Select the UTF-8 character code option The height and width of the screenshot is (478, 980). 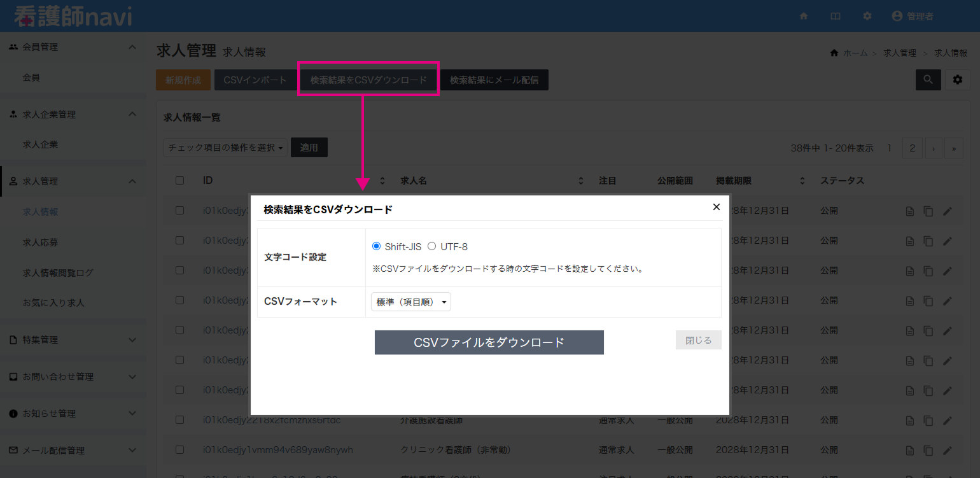tap(432, 246)
